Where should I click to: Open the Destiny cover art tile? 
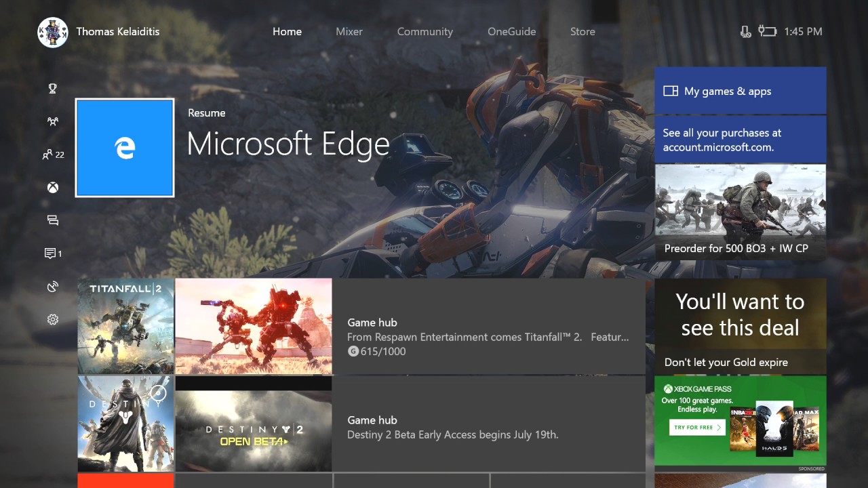[x=125, y=424]
